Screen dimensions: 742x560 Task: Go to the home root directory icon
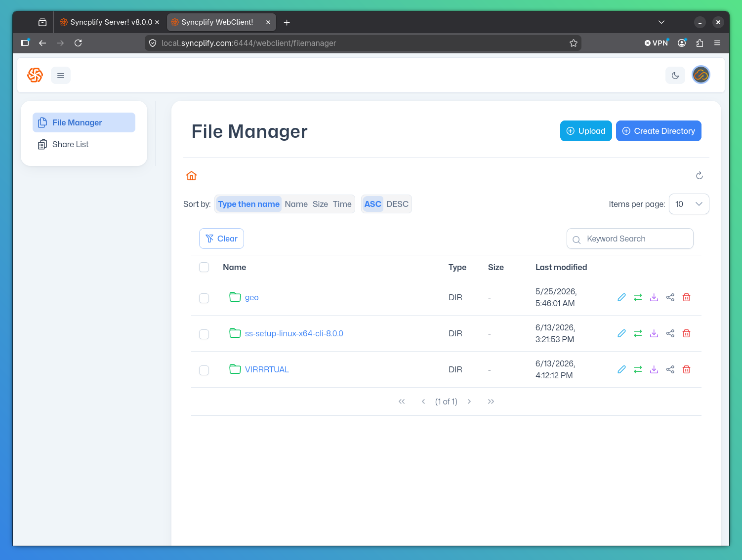click(192, 176)
